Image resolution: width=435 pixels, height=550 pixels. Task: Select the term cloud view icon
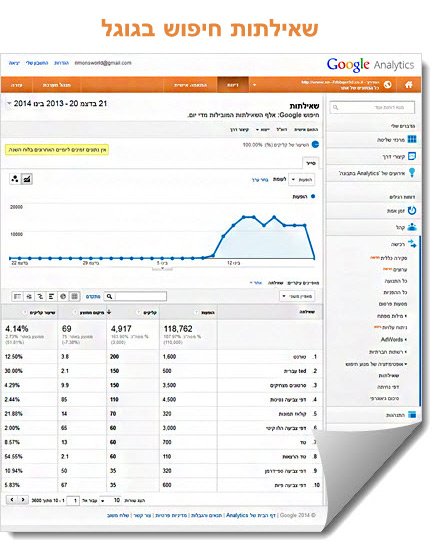coord(29,297)
